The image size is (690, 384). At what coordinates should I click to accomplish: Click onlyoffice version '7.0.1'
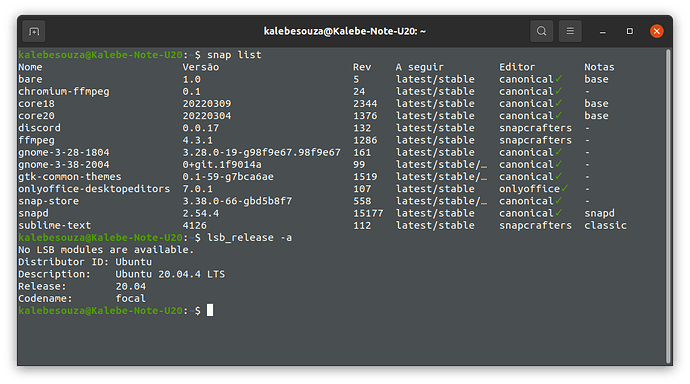click(198, 189)
